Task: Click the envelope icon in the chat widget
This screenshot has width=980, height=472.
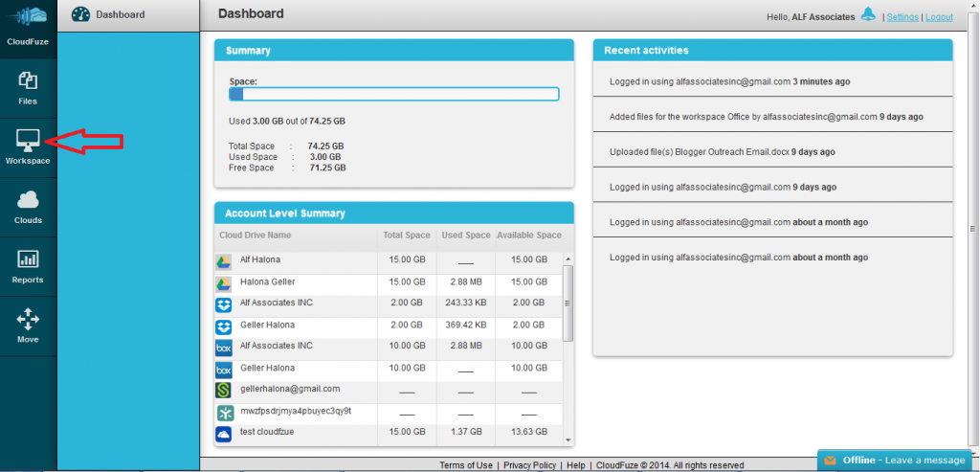Action: pos(830,461)
